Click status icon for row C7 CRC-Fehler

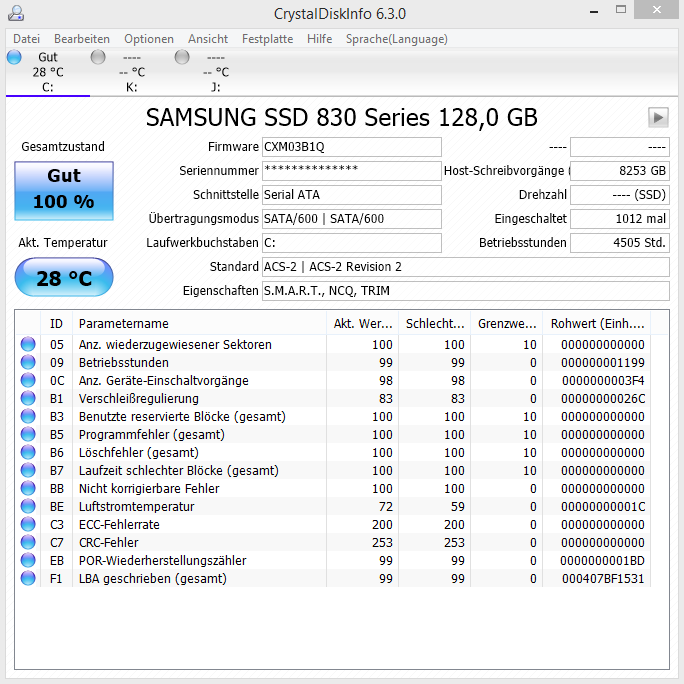click(28, 542)
